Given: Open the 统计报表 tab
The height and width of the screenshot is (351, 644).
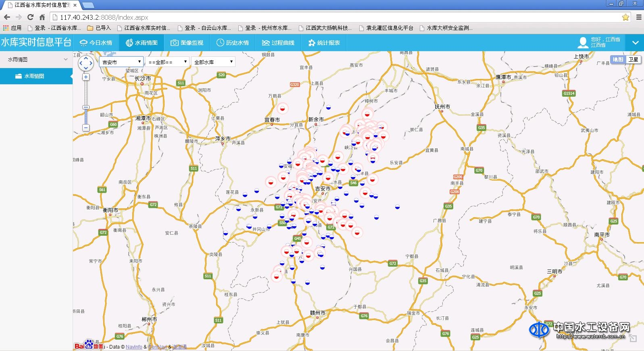Looking at the screenshot, I should point(324,43).
